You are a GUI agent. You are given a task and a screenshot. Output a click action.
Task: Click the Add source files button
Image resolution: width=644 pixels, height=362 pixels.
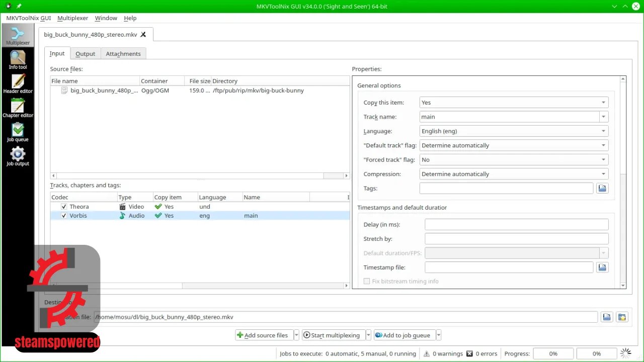point(264,335)
